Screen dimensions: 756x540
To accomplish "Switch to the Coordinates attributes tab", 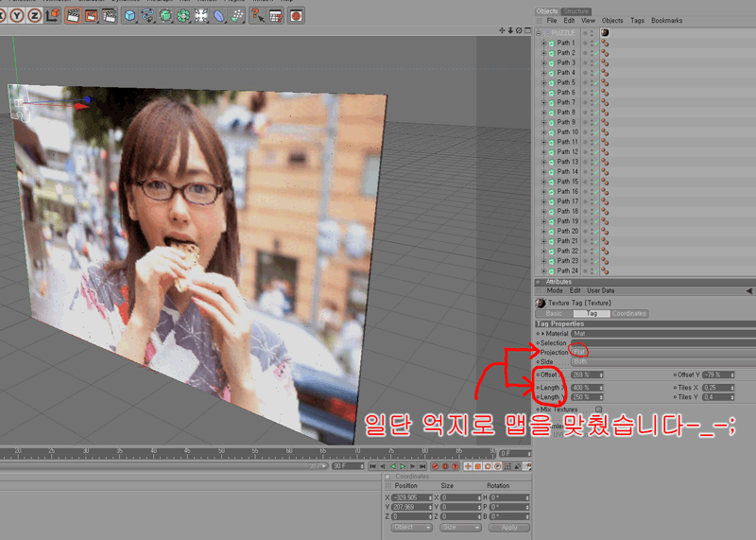I will (x=628, y=314).
